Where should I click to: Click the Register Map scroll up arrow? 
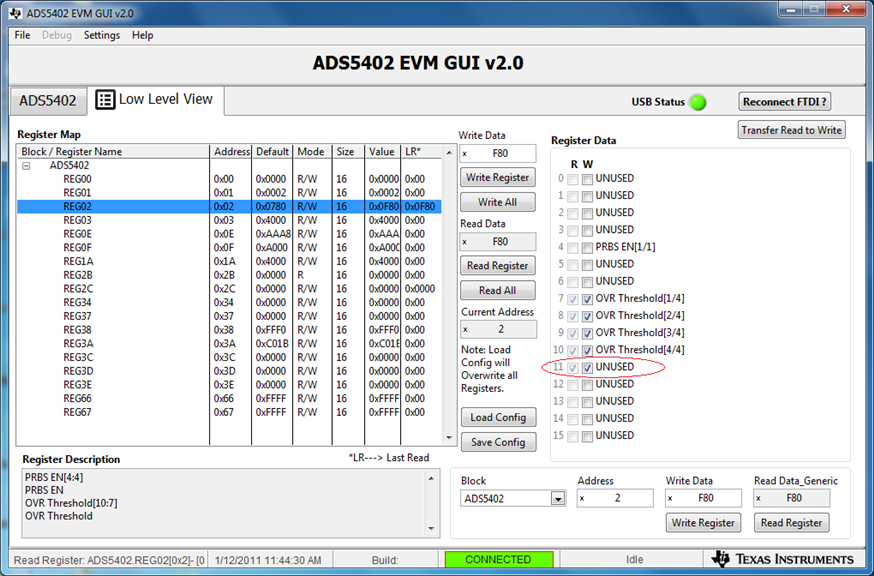(449, 152)
